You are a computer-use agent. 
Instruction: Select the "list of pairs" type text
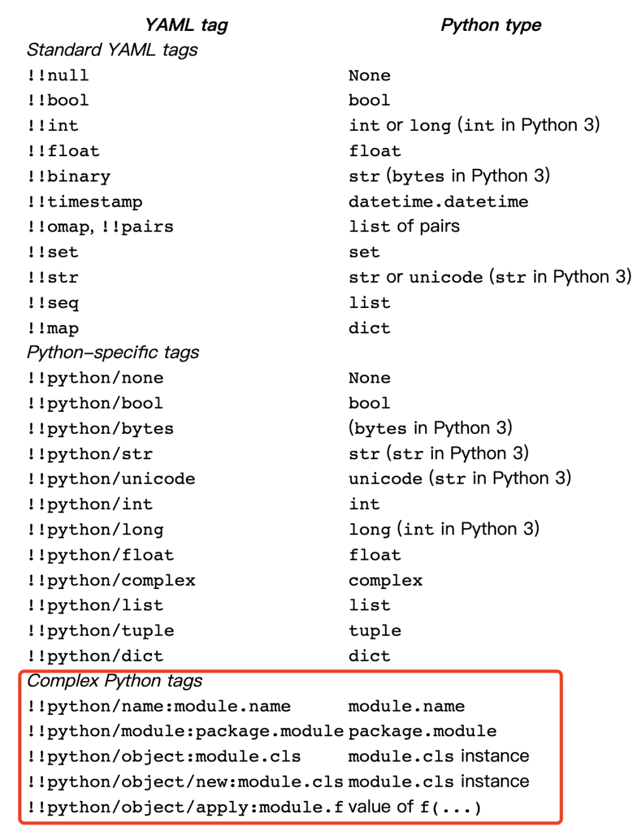(404, 226)
